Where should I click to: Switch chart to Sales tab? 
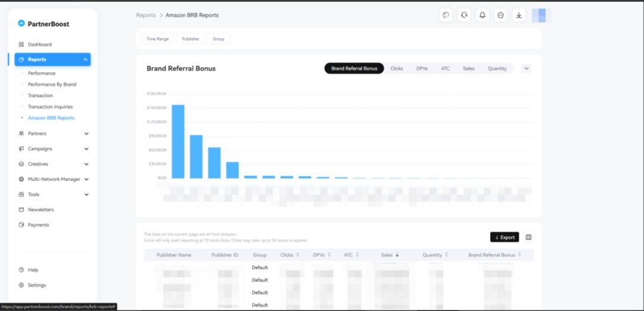(x=469, y=69)
